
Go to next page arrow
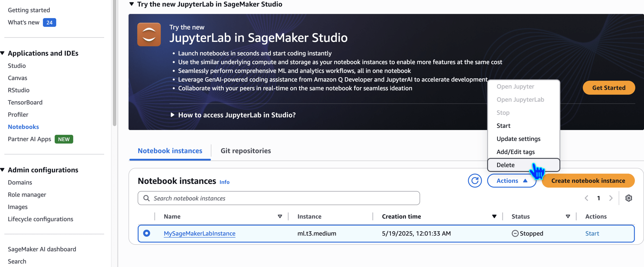click(611, 198)
